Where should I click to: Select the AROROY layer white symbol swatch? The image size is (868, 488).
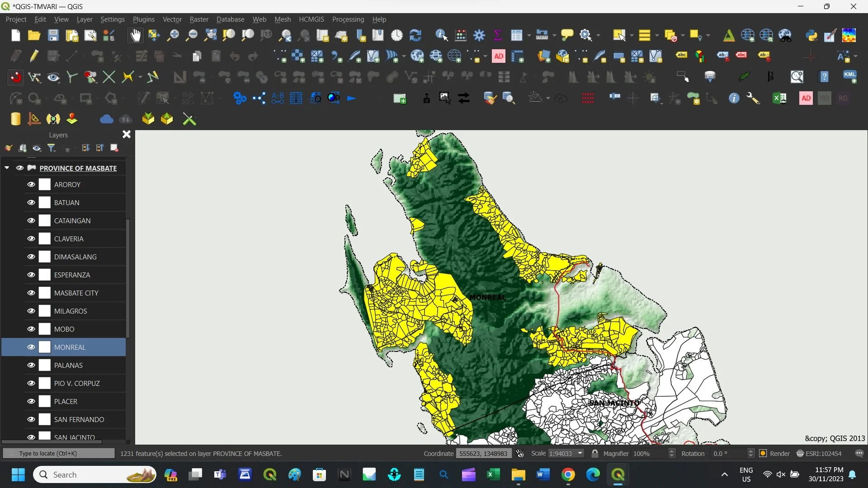pos(44,184)
